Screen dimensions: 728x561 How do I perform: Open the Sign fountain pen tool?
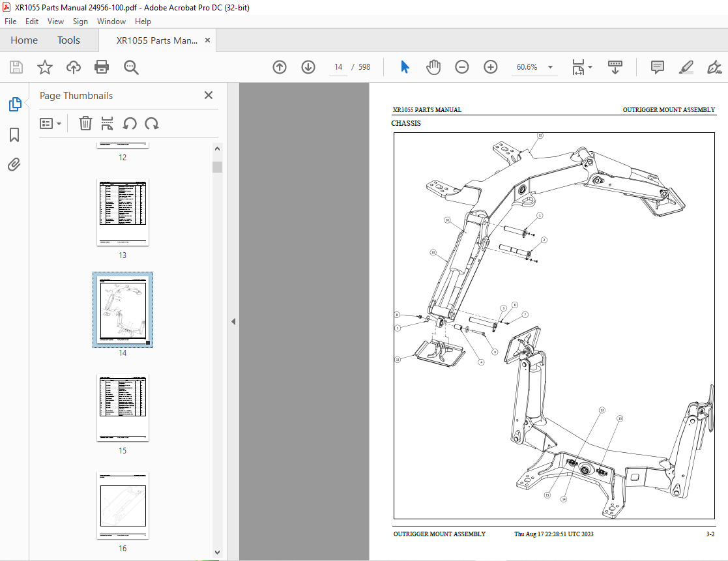point(714,67)
